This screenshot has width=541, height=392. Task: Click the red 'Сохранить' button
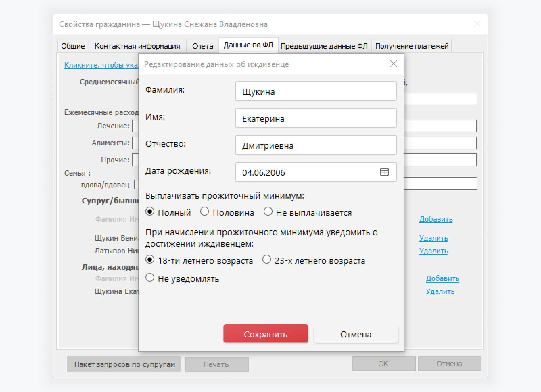[265, 334]
